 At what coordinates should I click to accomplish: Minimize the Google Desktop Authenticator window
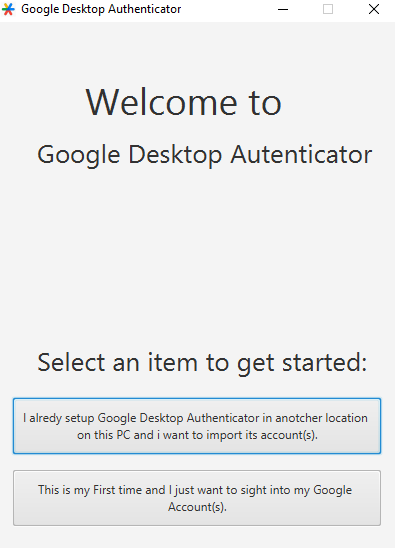point(283,9)
